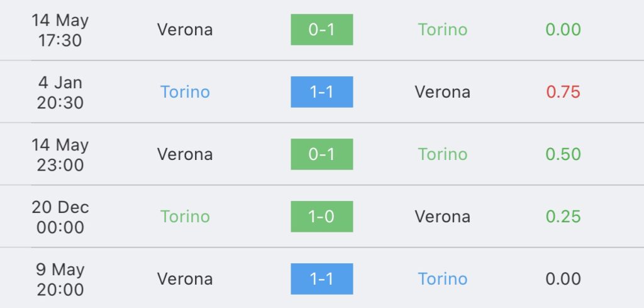This screenshot has height=308, width=644.
Task: Click the red 0.75 handicap value
Action: pos(563,92)
